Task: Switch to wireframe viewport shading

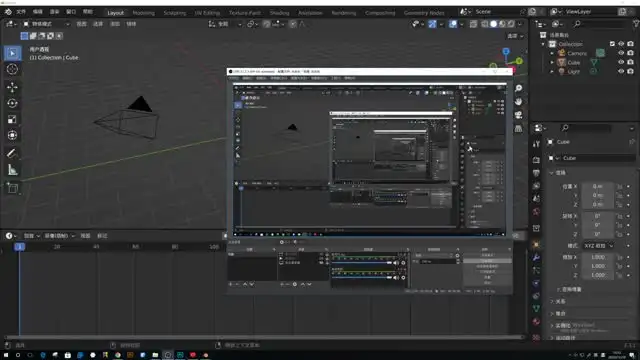Action: (x=485, y=24)
